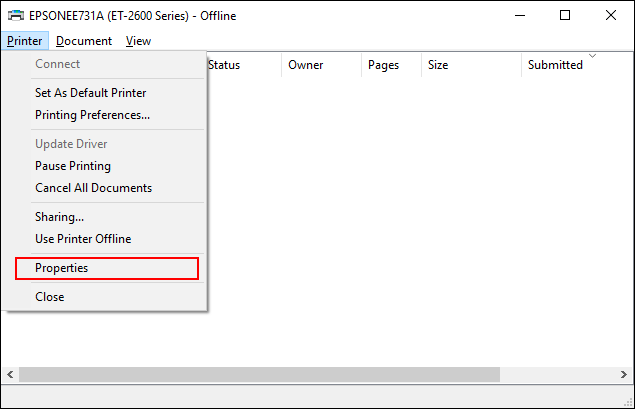The width and height of the screenshot is (635, 409).
Task: Click the printer icon in title bar
Action: tap(17, 16)
